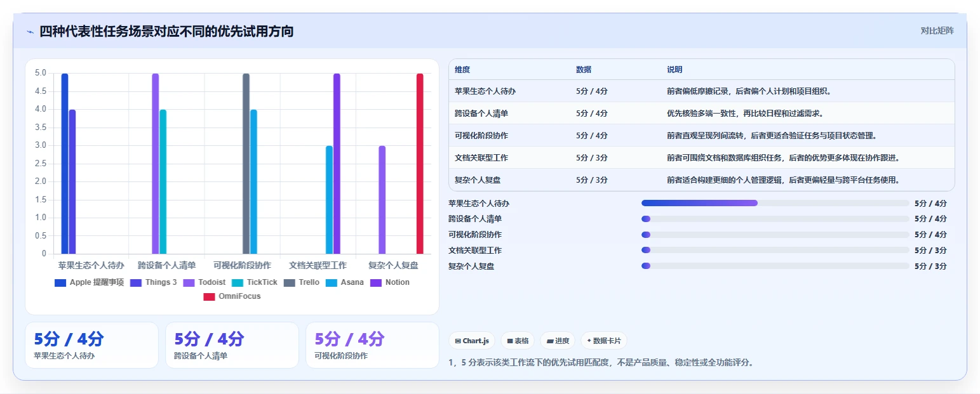
Task: Click the 可视化阶段协作 axis label
Action: pyautogui.click(x=242, y=265)
